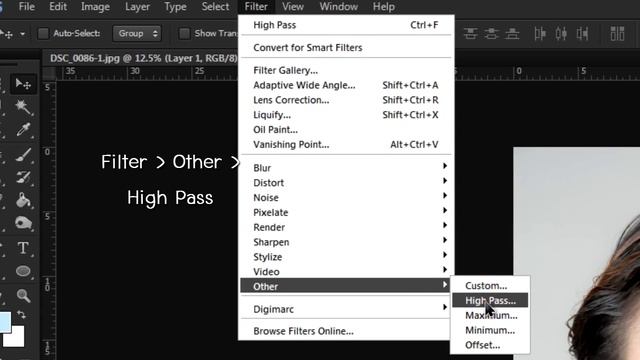
Task: Select the Magic Wand tool
Action: pos(23,107)
